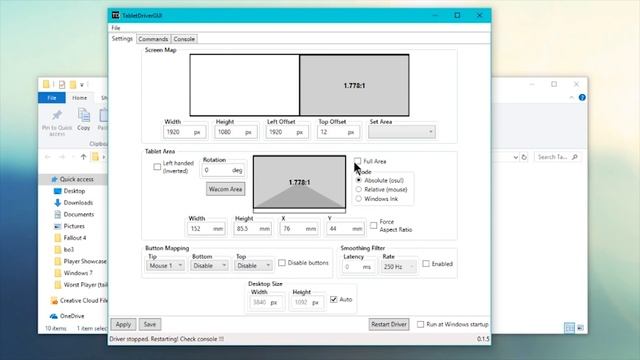The height and width of the screenshot is (360, 640).
Task: Click the Smoothing Filter Latency field
Action: point(358,267)
